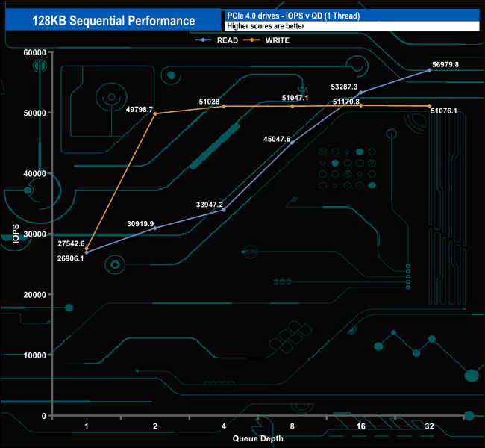Click the READ legend text
This screenshot has height=448, width=485.
228,40
